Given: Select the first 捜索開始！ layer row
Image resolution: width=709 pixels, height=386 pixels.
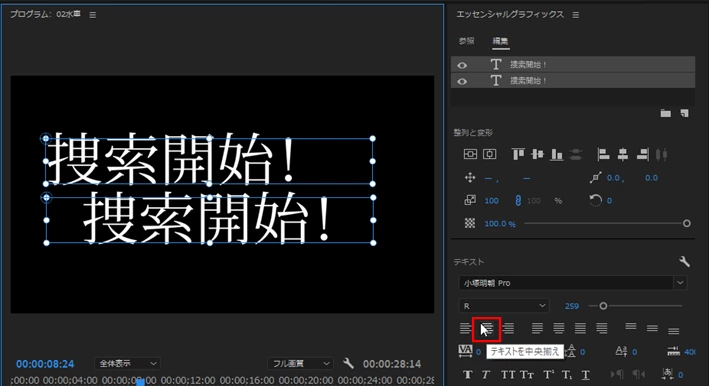Looking at the screenshot, I should click(x=573, y=65).
